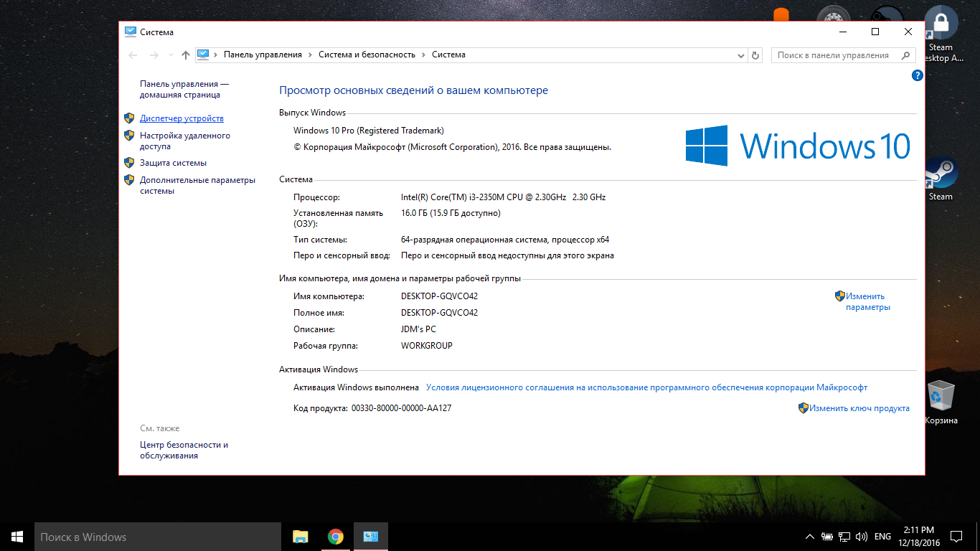Open the recent locations dropdown arrow
980x551 pixels.
click(171, 55)
